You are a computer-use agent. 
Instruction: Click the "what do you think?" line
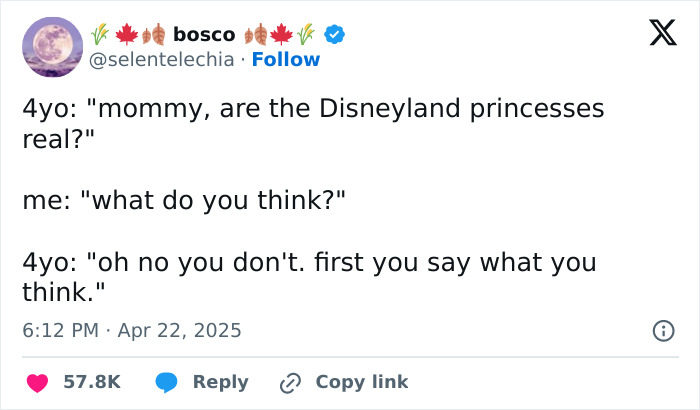point(183,200)
